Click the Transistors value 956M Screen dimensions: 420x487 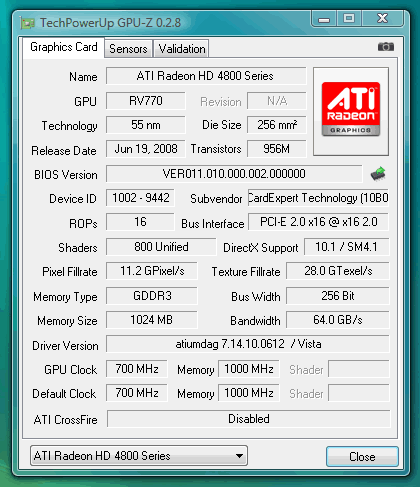pyautogui.click(x=277, y=149)
